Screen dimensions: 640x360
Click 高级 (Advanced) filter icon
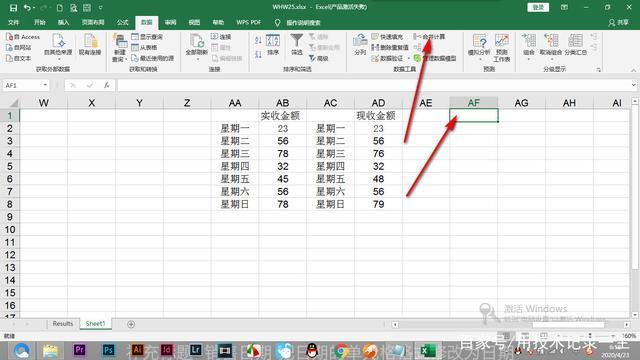click(x=319, y=58)
